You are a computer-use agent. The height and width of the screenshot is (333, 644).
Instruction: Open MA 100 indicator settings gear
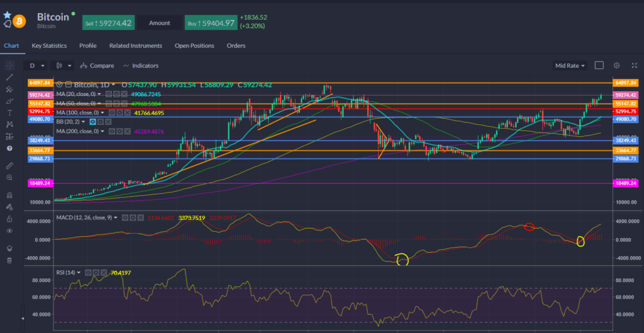[119, 112]
